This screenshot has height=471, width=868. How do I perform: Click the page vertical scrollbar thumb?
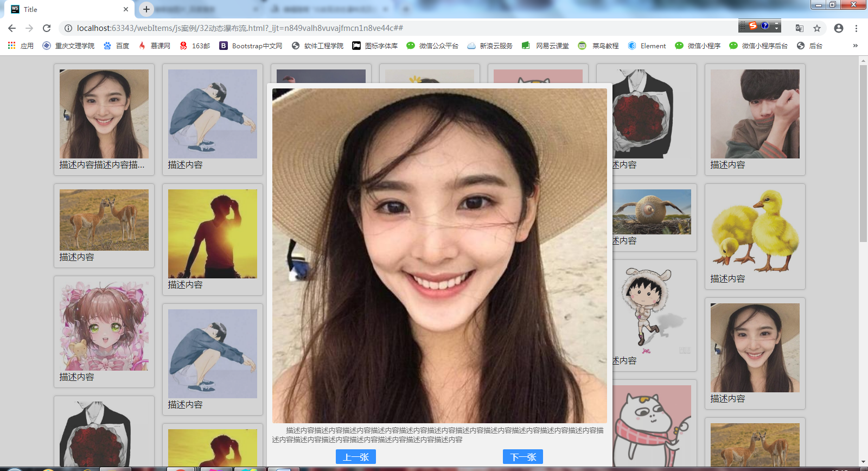point(863,154)
